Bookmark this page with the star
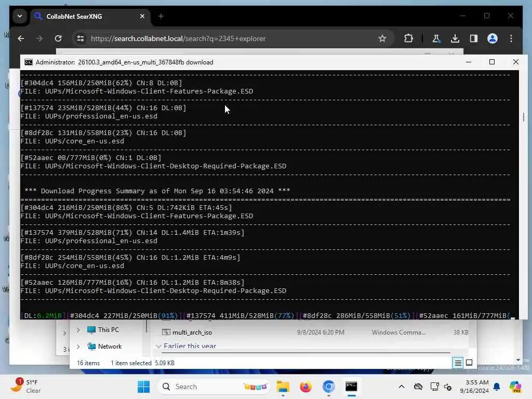 click(382, 38)
